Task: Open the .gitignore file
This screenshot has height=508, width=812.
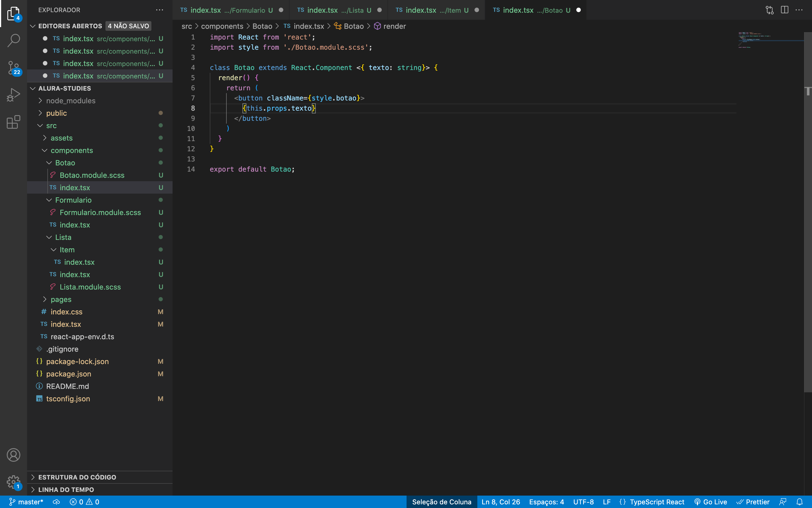Action: (x=100, y=349)
